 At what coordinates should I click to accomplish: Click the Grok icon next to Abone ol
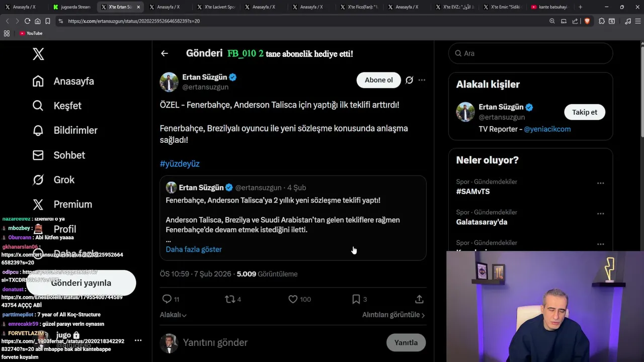point(410,80)
